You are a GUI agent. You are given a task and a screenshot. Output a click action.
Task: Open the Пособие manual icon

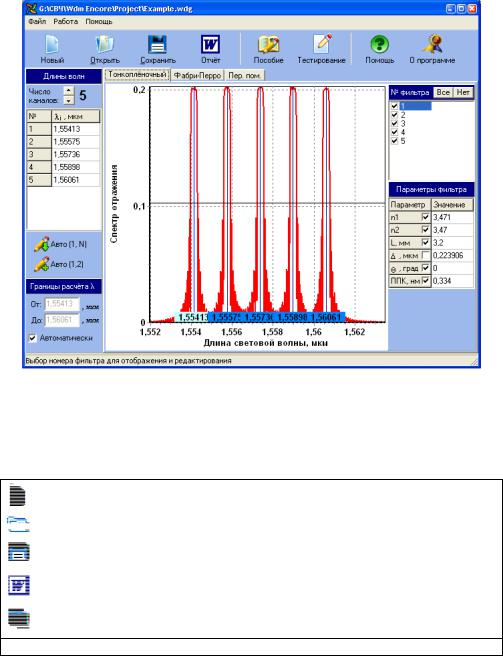(269, 45)
